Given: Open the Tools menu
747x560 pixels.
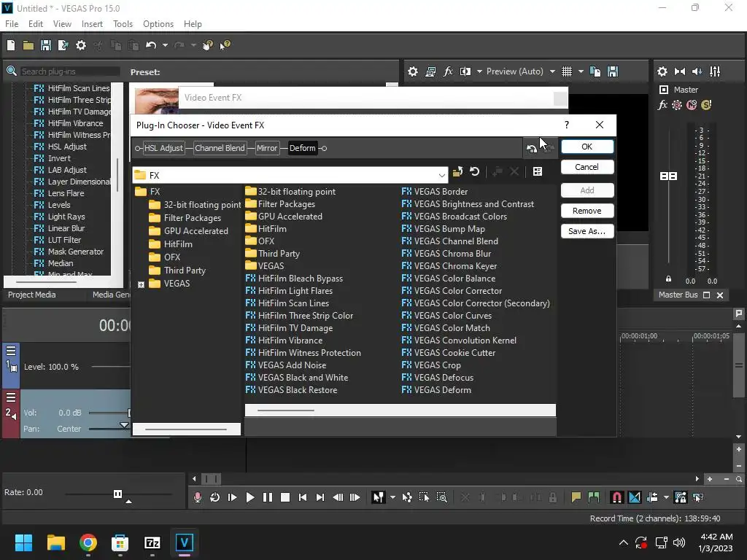Looking at the screenshot, I should [123, 24].
